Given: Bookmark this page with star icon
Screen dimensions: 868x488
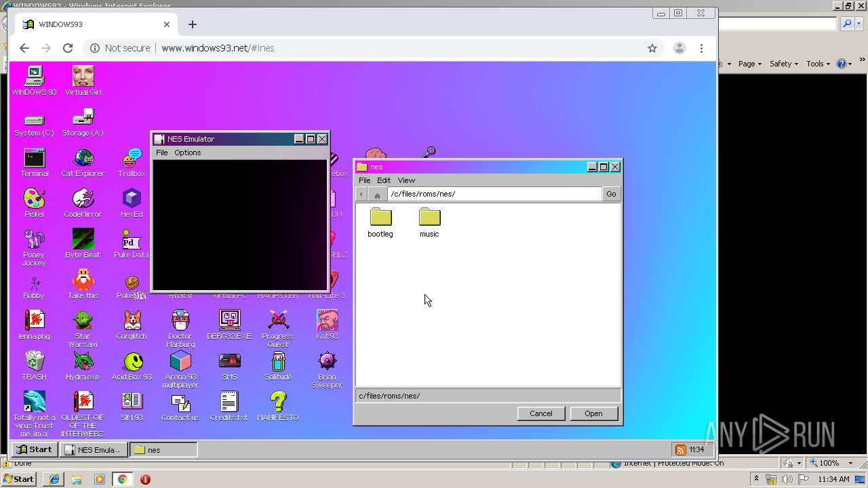Looking at the screenshot, I should click(x=652, y=48).
